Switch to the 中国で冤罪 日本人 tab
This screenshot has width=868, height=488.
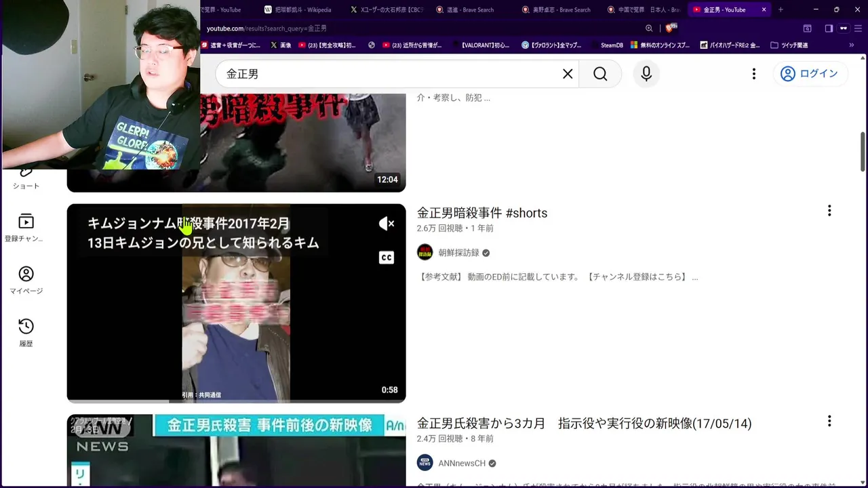pos(644,9)
